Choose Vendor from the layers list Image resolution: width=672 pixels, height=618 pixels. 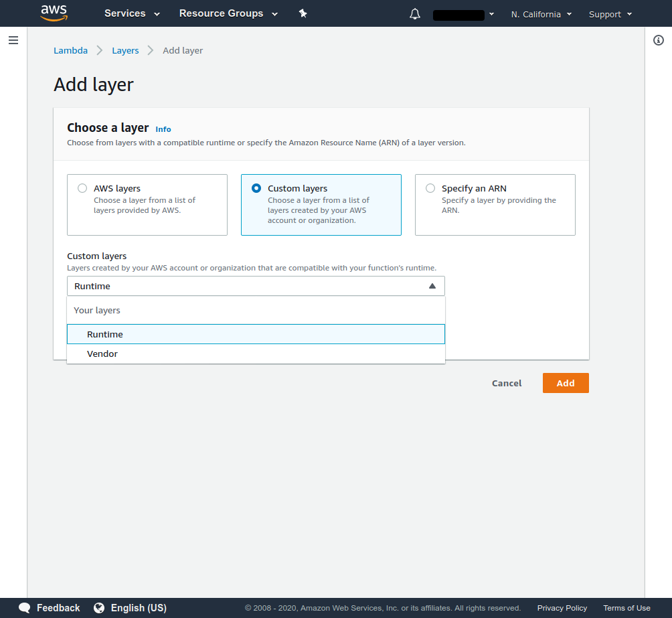[102, 354]
